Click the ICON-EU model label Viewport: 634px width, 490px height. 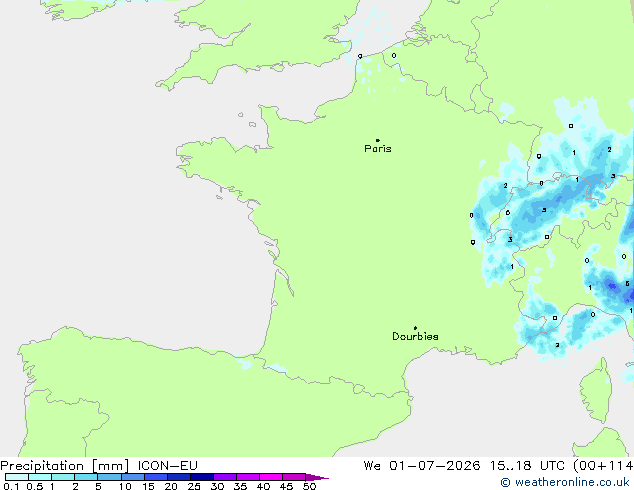point(167,466)
